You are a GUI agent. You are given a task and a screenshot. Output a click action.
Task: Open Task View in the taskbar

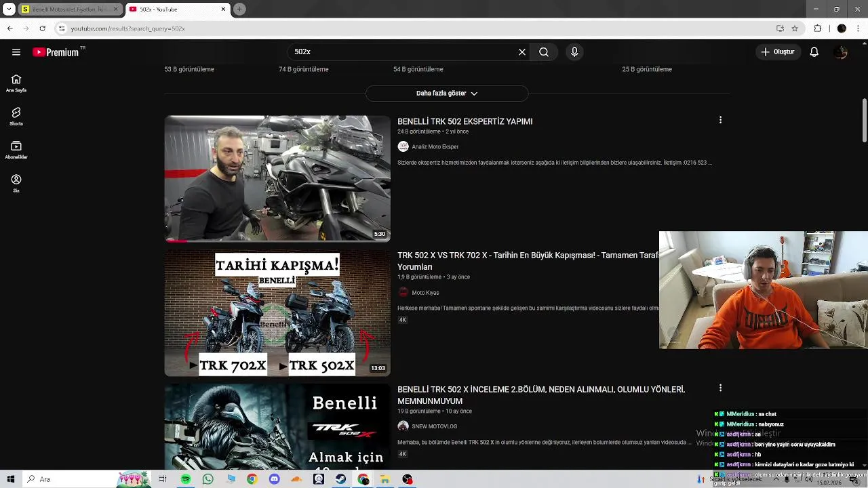tap(163, 479)
